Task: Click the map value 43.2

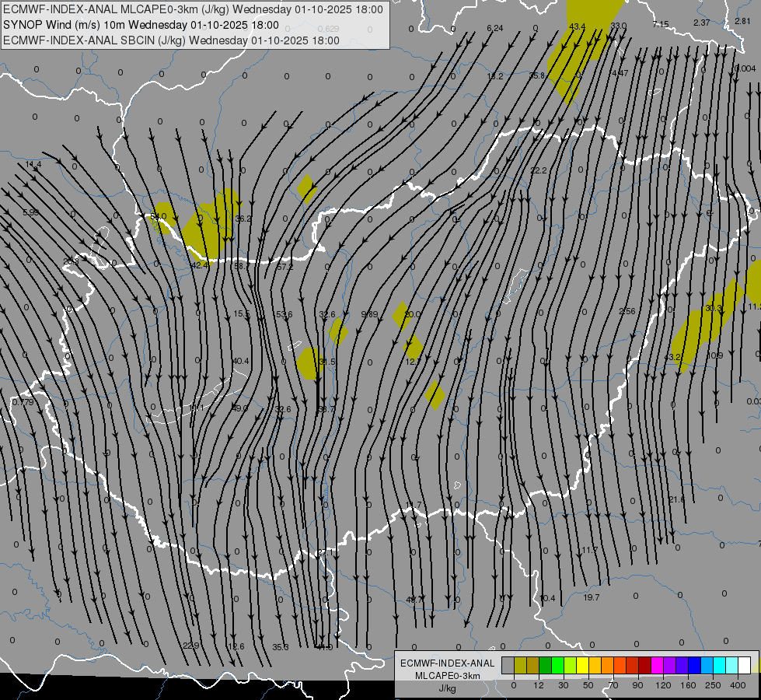Action: pos(672,357)
